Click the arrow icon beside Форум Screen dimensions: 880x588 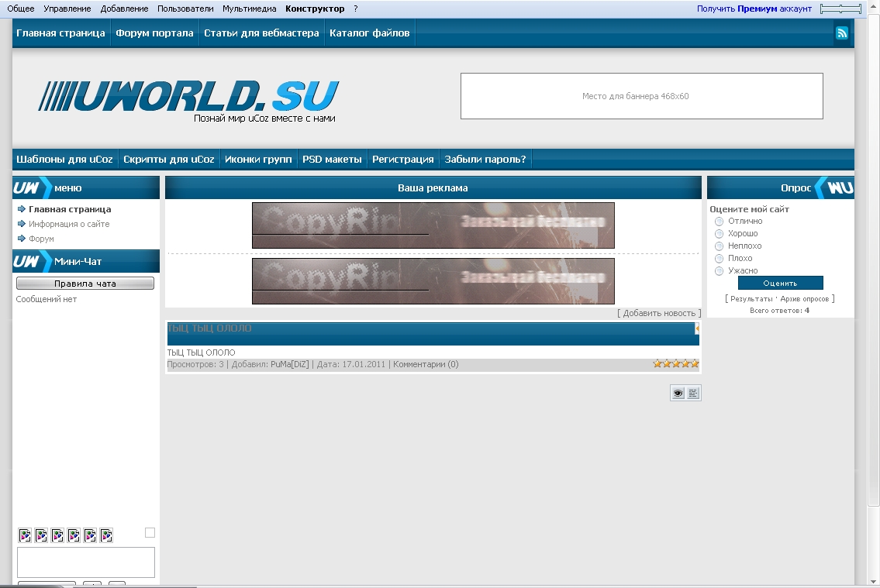coord(22,239)
